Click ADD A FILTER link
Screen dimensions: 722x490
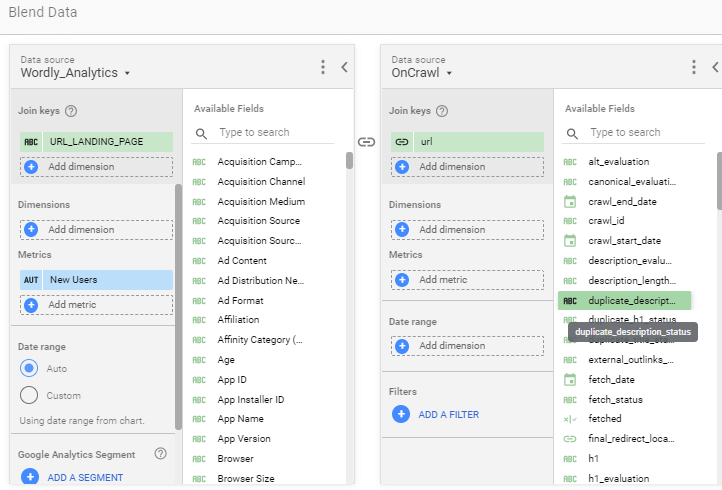click(449, 414)
